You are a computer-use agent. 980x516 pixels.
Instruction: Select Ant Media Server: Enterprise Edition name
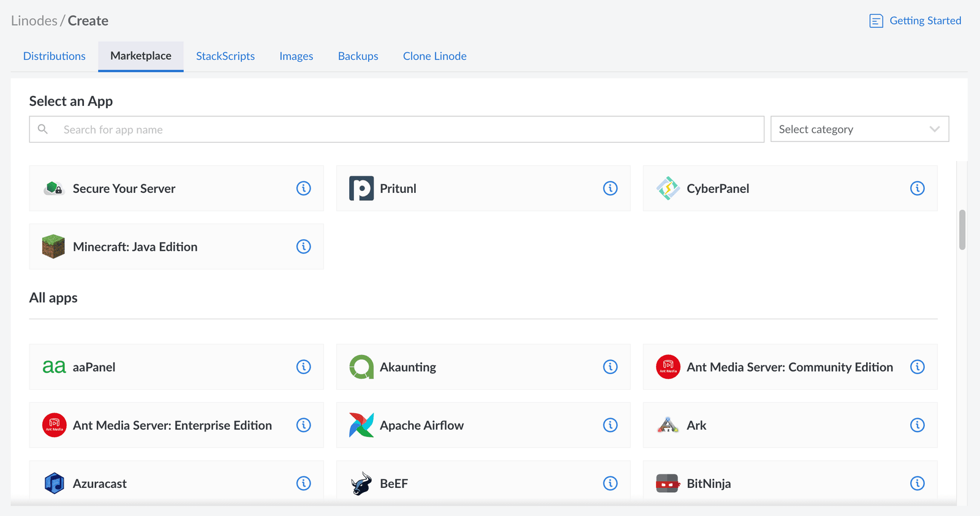click(173, 425)
